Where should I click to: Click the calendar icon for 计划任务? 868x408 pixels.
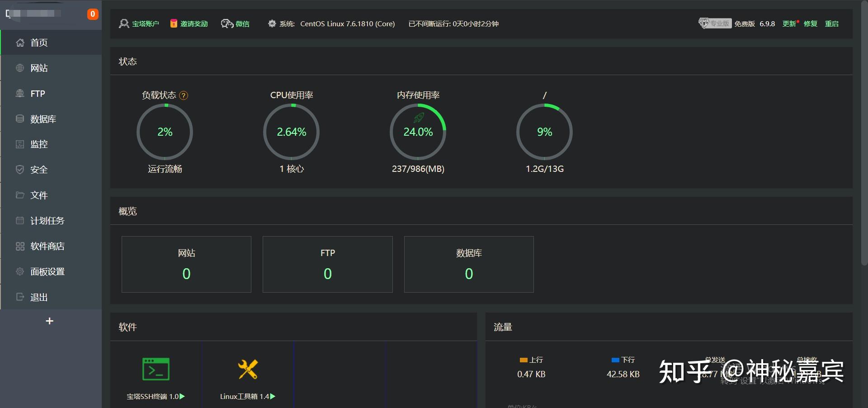pos(20,221)
